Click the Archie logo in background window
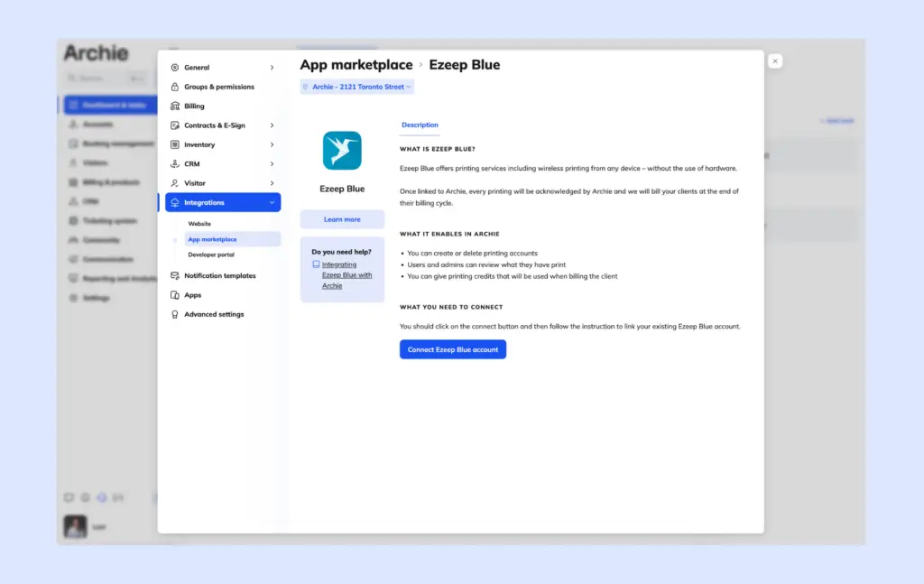This screenshot has height=584, width=924. pyautogui.click(x=96, y=52)
